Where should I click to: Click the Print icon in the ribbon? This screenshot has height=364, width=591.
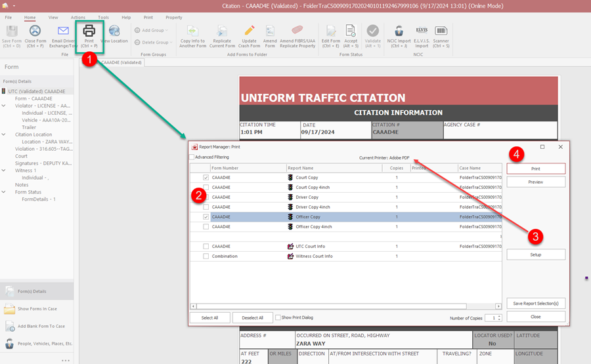pyautogui.click(x=89, y=30)
